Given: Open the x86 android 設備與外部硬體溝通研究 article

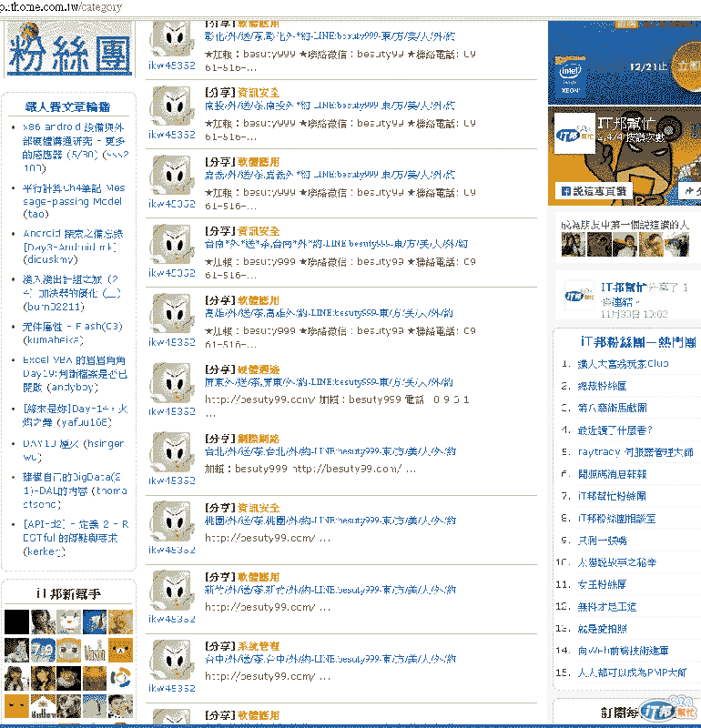Looking at the screenshot, I should click(x=76, y=147).
